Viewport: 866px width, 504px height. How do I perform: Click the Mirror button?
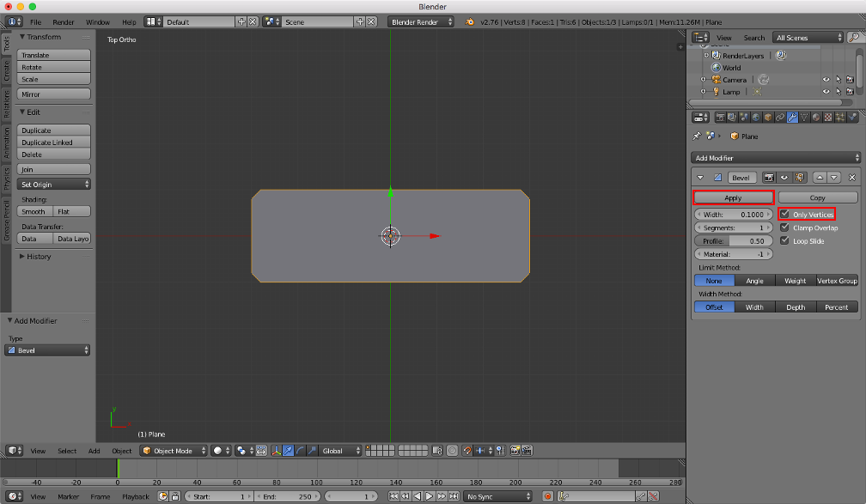53,94
